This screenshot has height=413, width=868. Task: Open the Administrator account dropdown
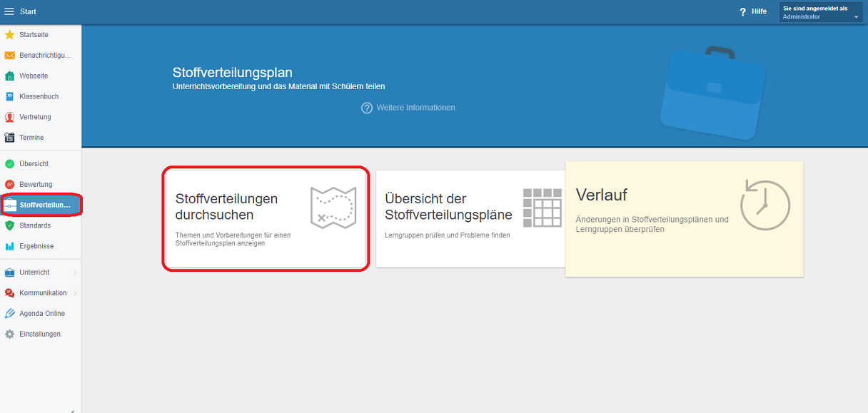tap(821, 12)
